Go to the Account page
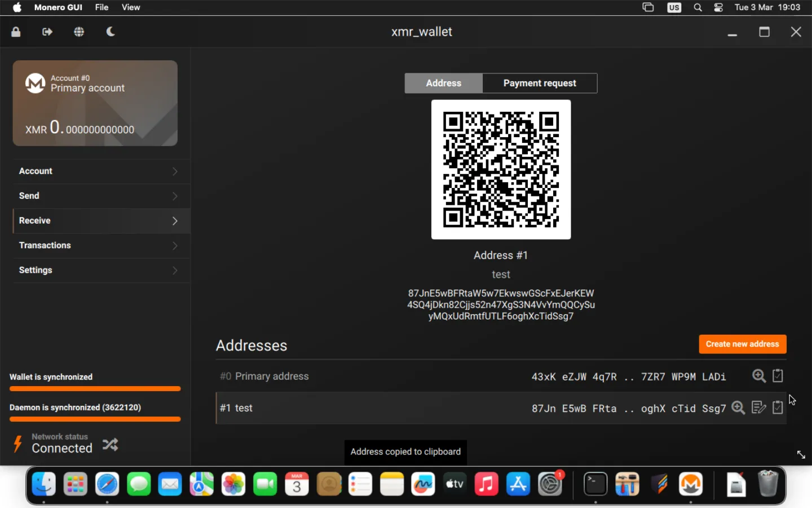This screenshot has width=812, height=508. tap(101, 172)
